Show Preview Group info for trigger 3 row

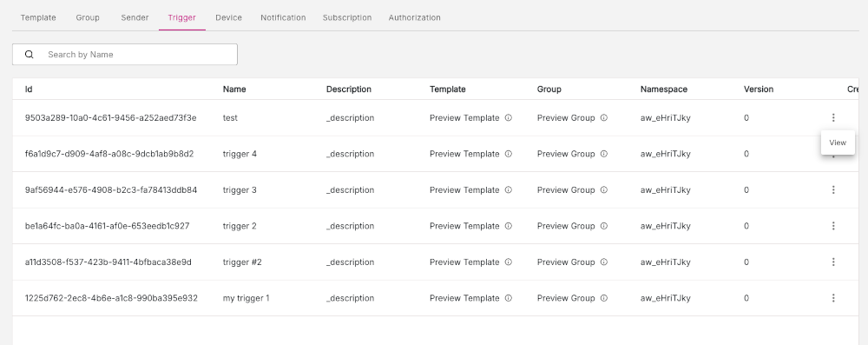[x=604, y=189]
